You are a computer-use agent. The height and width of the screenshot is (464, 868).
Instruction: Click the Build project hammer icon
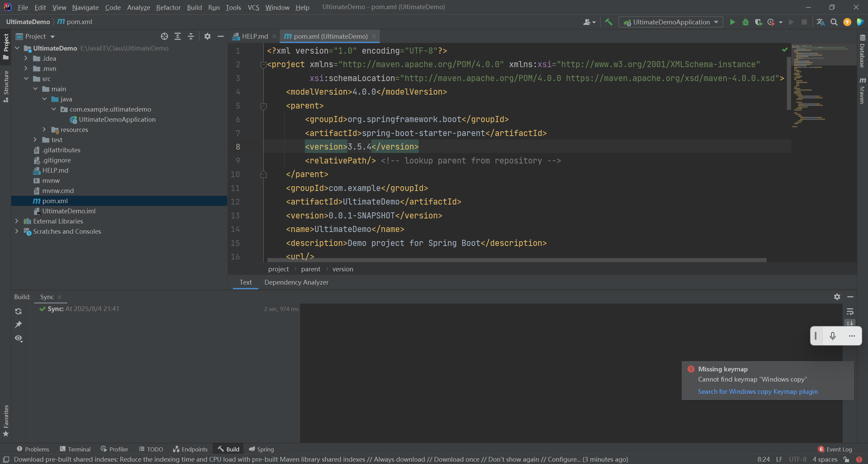tap(609, 22)
